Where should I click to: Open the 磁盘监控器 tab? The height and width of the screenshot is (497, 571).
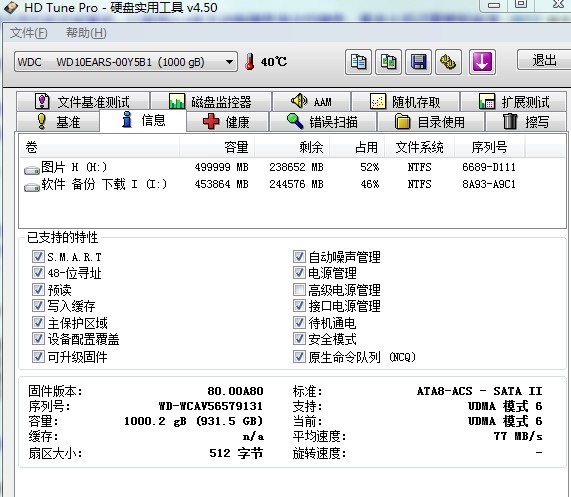tap(211, 102)
